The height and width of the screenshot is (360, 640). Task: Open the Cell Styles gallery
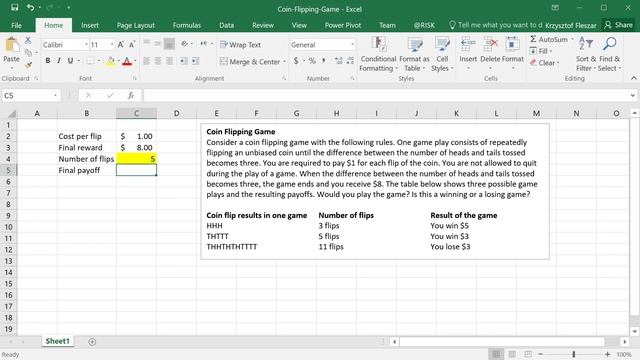point(442,54)
